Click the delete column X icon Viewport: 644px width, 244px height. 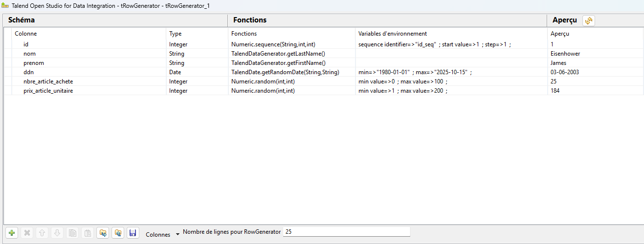[x=27, y=233]
